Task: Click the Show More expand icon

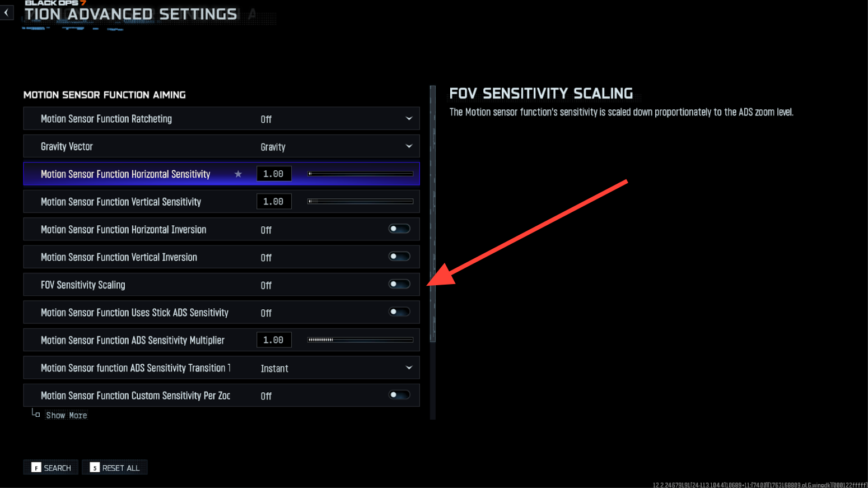Action: tap(36, 414)
